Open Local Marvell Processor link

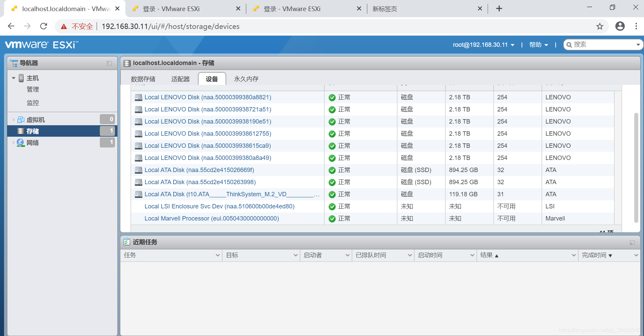click(x=212, y=219)
